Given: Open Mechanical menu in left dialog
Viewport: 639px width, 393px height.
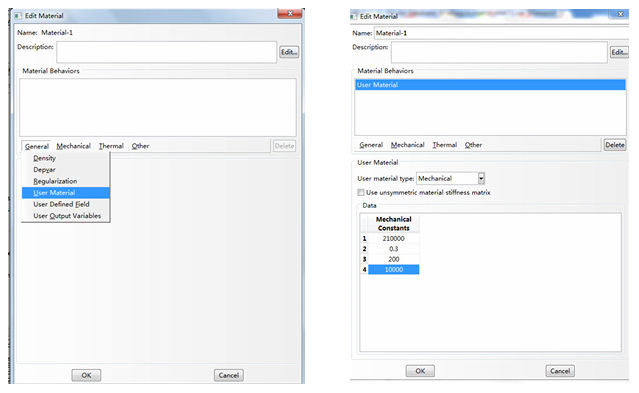Looking at the screenshot, I should 73,146.
